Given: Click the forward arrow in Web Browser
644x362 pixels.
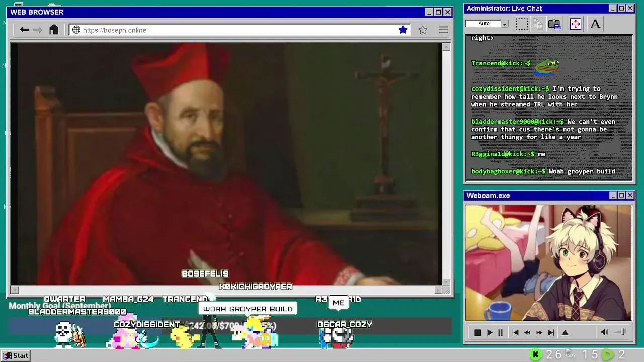Looking at the screenshot, I should (37, 30).
